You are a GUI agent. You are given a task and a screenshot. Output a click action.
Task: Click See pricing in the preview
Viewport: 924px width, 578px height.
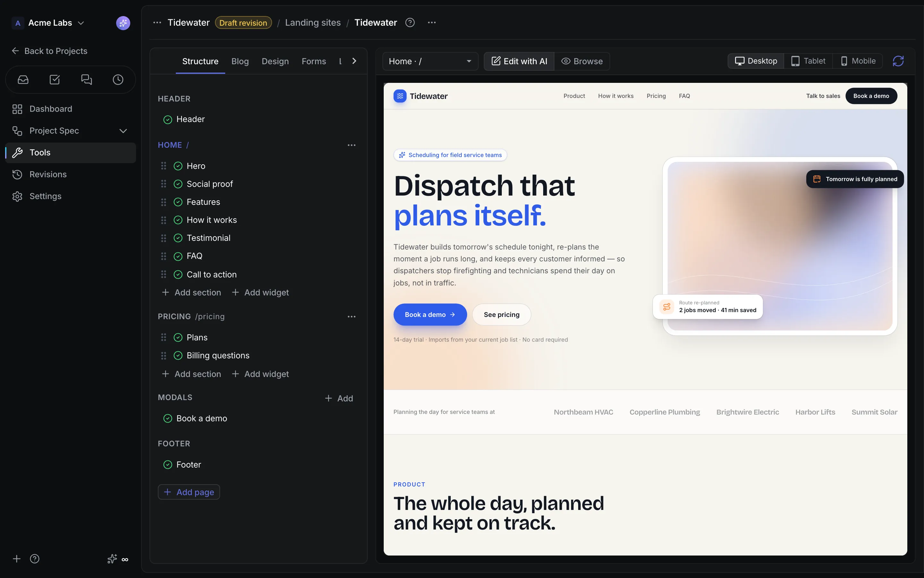click(501, 315)
